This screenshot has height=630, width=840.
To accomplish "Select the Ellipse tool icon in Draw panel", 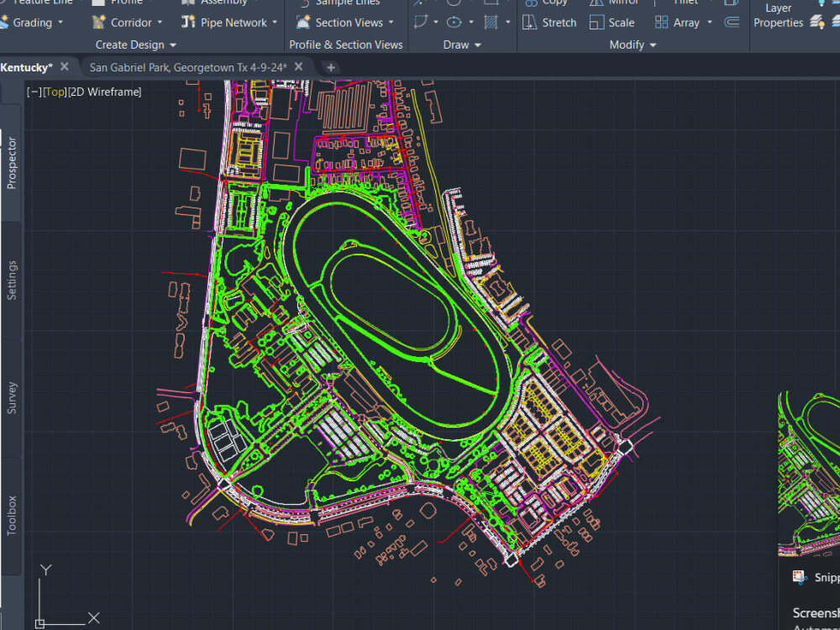I will point(454,22).
